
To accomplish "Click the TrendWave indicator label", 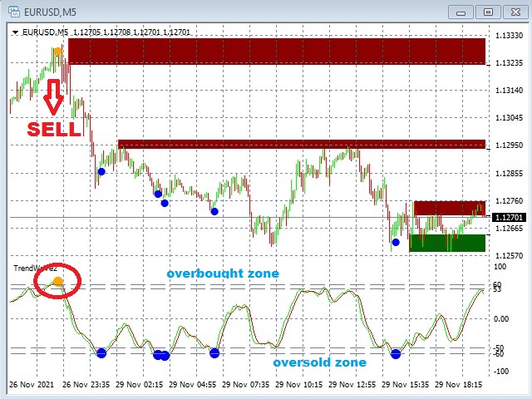I will [35, 268].
